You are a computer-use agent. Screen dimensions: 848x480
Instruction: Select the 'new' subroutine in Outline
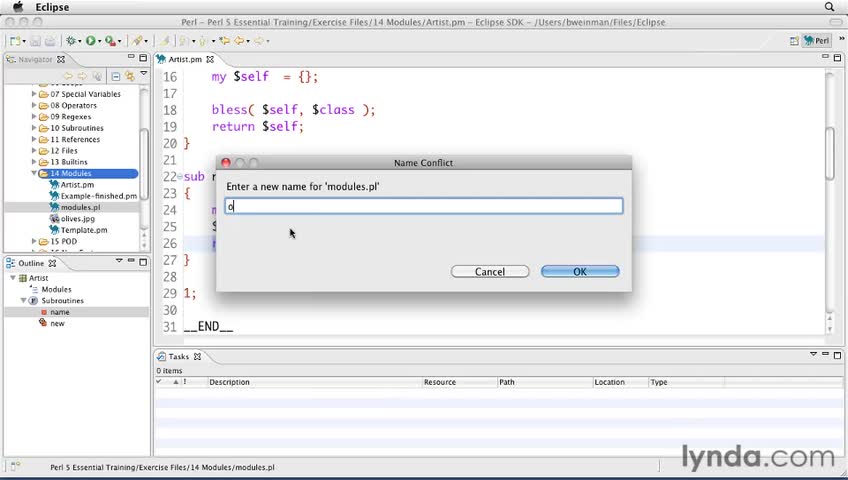57,323
